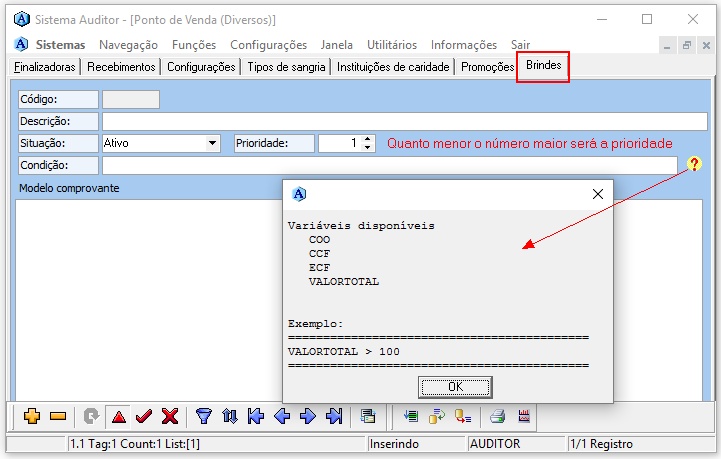Confirm with the red checkmark icon

(144, 416)
